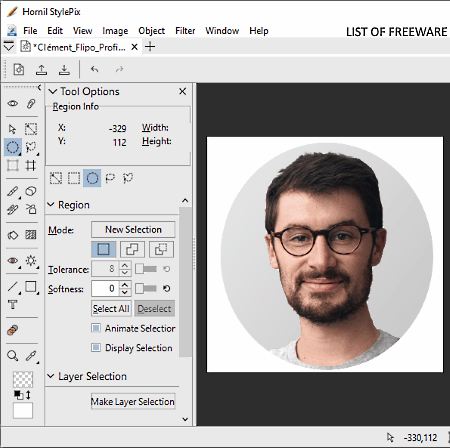Toggle the Animate Selection checkbox
Screen dimensions: 450x448
[96, 328]
